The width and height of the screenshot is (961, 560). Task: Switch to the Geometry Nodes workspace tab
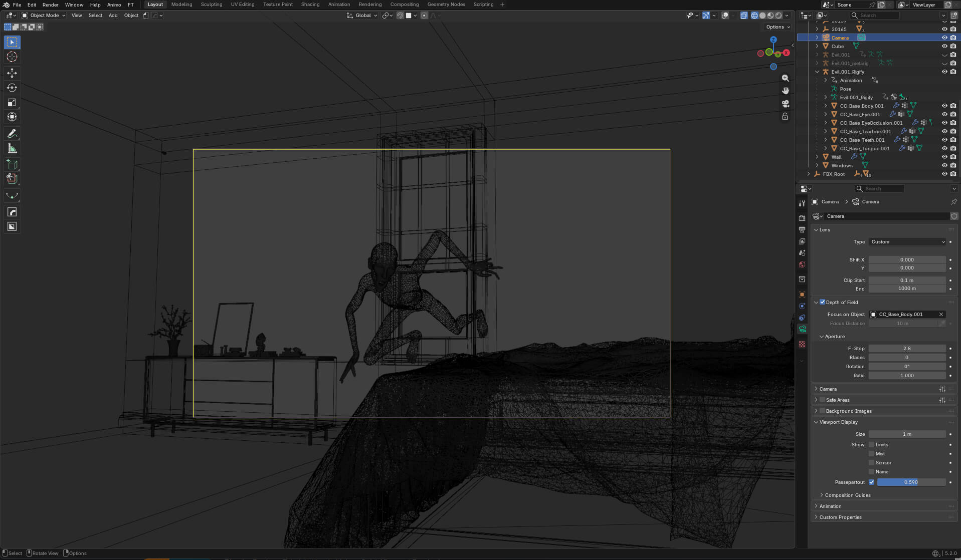[x=446, y=5]
